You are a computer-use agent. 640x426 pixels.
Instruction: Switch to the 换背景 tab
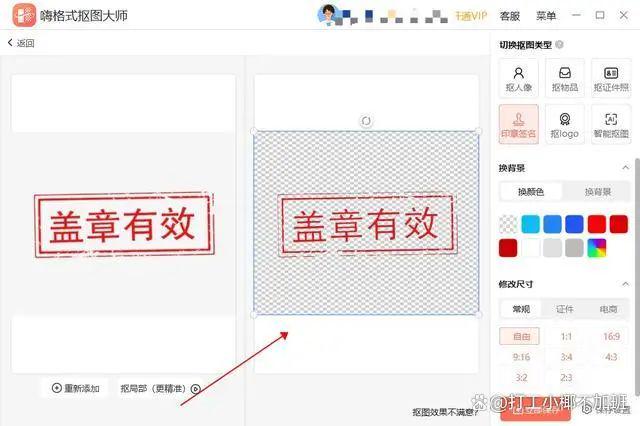[598, 191]
